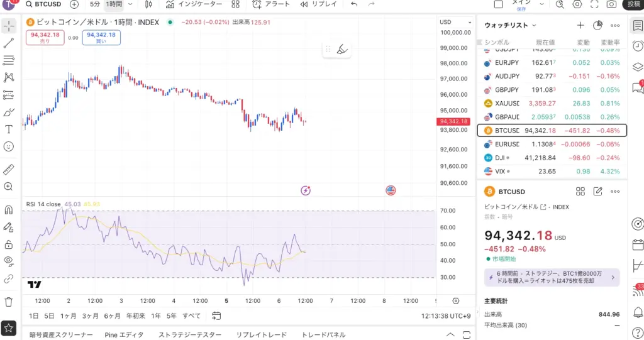Open the candlestick chart type selector
Image resolution: width=644 pixels, height=340 pixels.
coord(148,4)
